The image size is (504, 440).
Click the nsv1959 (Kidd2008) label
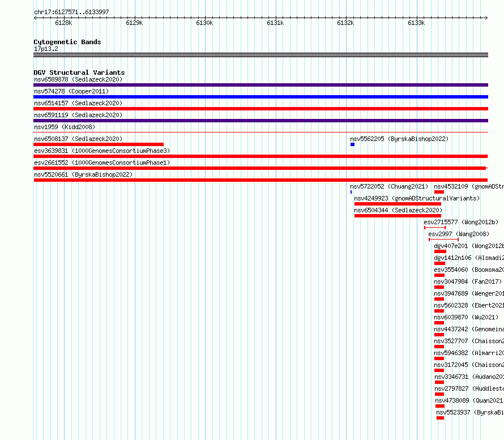click(65, 127)
